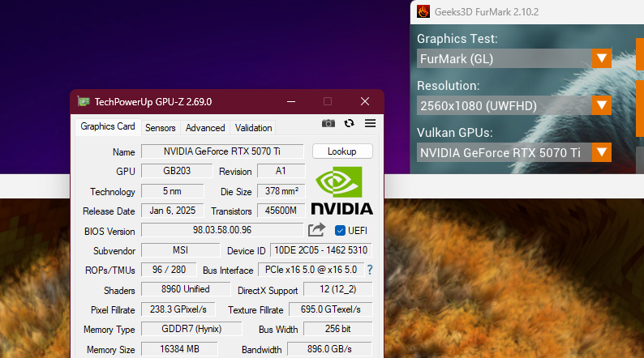The image size is (644, 358).
Task: Click the Transistors field 45600M
Action: (x=281, y=211)
